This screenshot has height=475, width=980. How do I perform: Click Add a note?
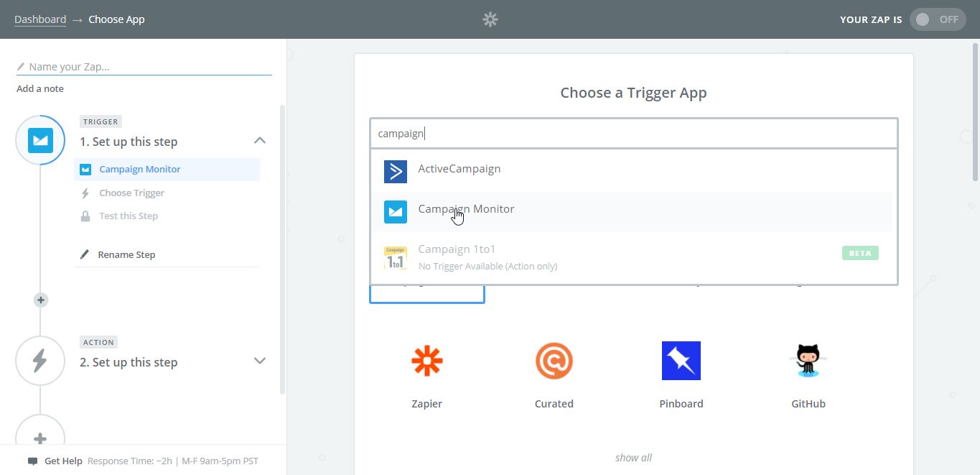[x=40, y=89]
